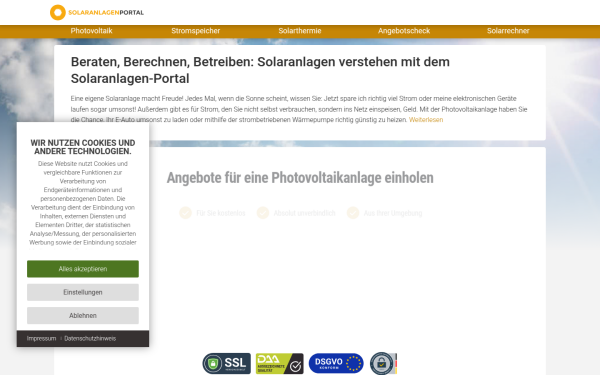Open the Angebotscheck menu item
This screenshot has width=600, height=375.
pyautogui.click(x=404, y=31)
